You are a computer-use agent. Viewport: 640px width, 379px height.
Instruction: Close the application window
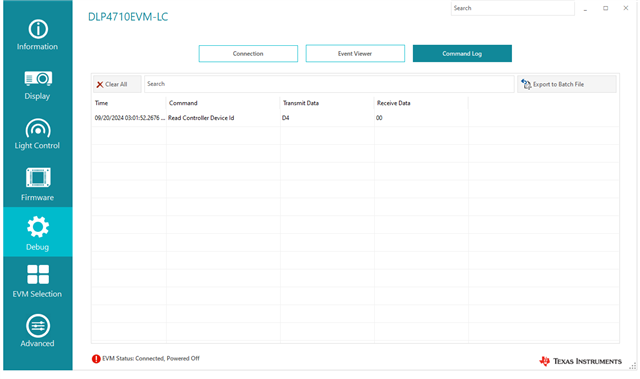point(626,8)
